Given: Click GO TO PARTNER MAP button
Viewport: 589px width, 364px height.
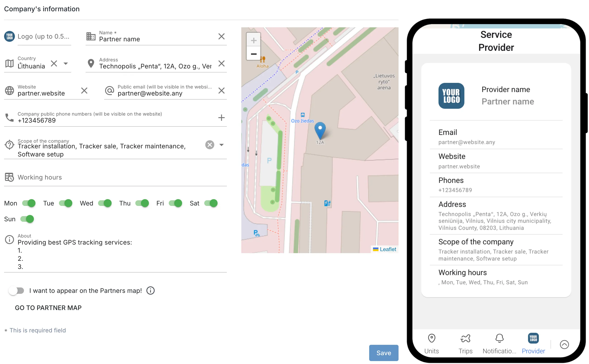Looking at the screenshot, I should (x=48, y=307).
